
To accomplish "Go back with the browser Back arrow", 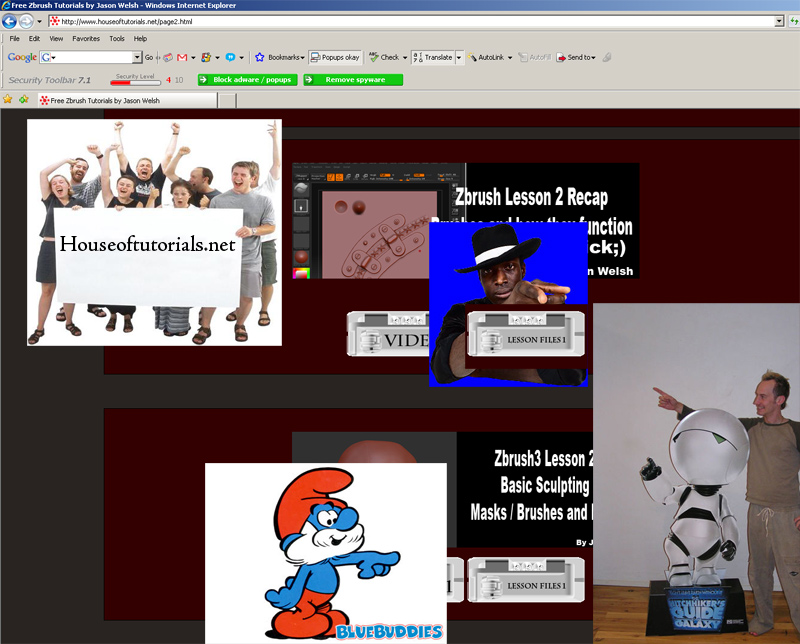I will point(9,21).
